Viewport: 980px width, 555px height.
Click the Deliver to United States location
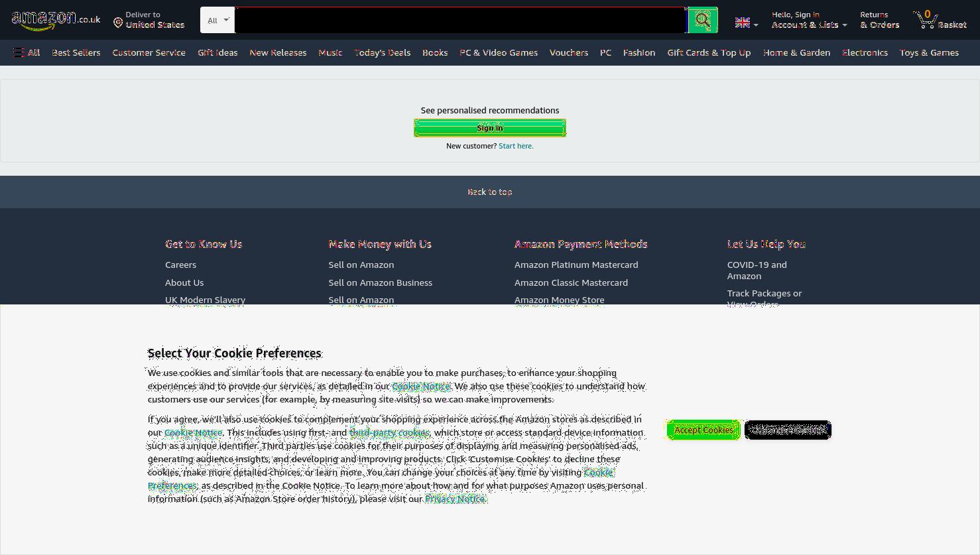click(149, 20)
